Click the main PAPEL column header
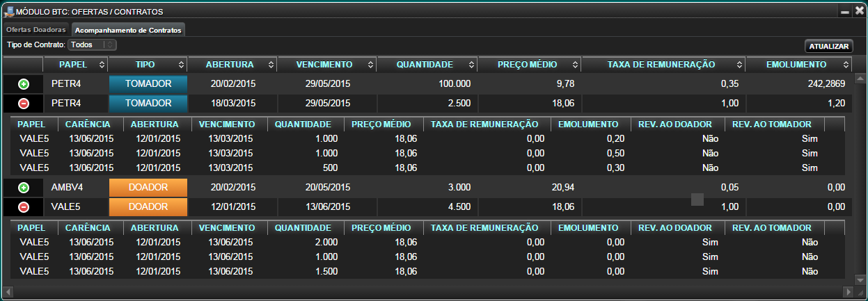 pos(75,65)
